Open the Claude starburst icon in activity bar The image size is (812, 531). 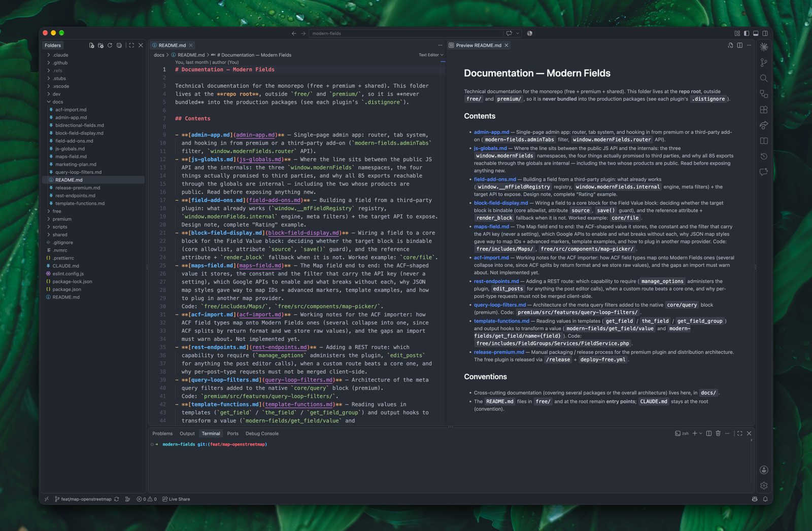coord(764,47)
